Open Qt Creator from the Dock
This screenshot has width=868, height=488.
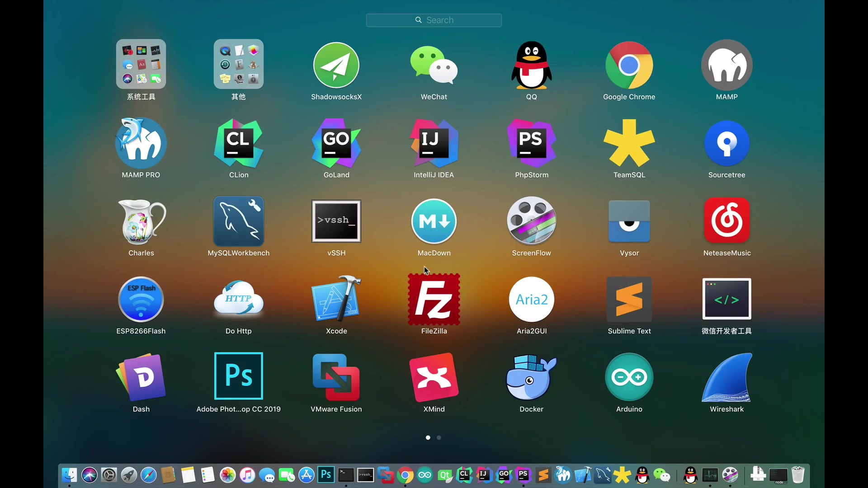[x=445, y=475]
